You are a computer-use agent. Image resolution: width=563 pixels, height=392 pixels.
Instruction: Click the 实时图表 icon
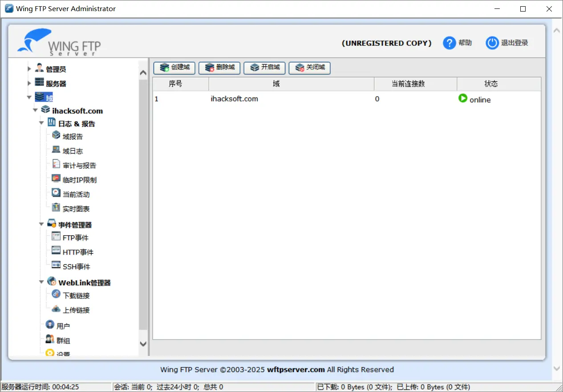pyautogui.click(x=56, y=208)
